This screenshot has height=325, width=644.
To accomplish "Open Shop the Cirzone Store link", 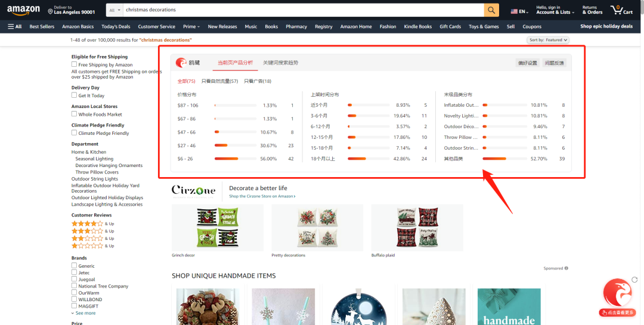I will tap(262, 196).
